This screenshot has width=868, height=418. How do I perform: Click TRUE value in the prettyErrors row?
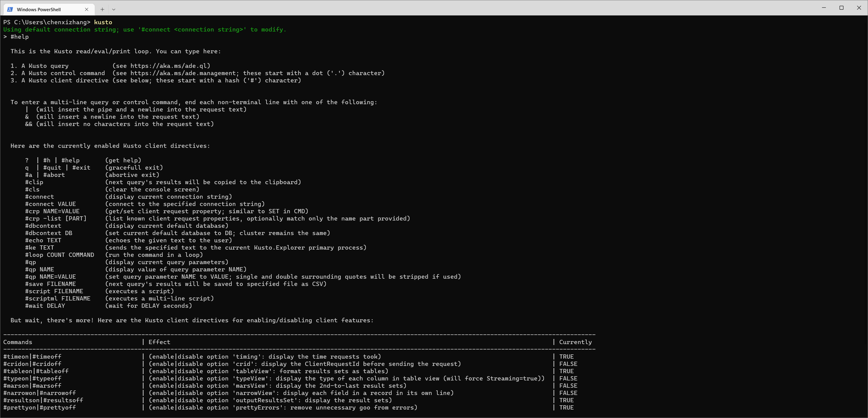[566, 408]
